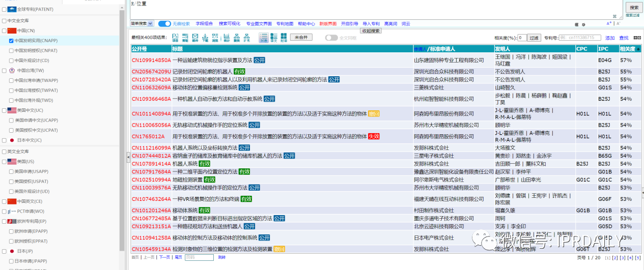This screenshot has height=270, width=644.
Task: Check the 英文全文库 checkbox
Action: (x=5, y=152)
